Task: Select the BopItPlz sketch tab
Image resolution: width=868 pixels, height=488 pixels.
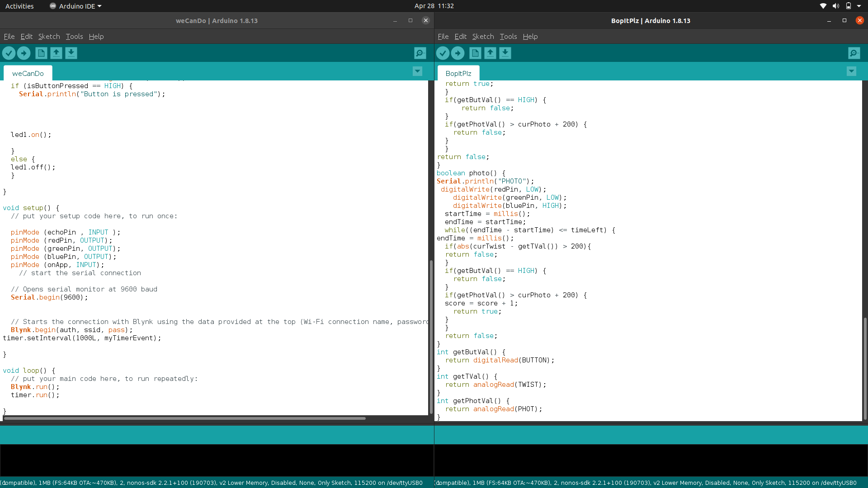Action: (x=458, y=73)
